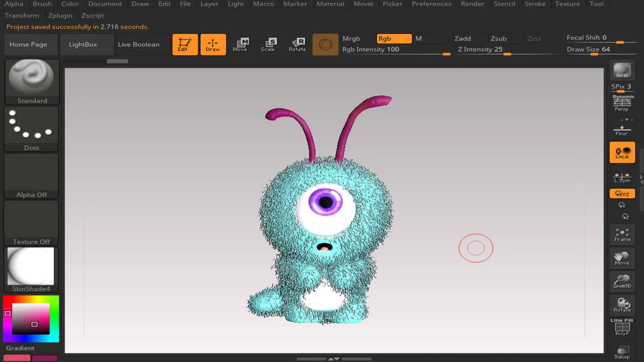Toggle the Floor grid

click(622, 128)
